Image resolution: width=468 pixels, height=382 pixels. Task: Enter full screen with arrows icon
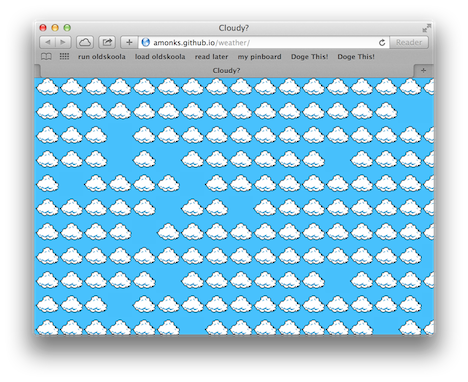(x=426, y=28)
